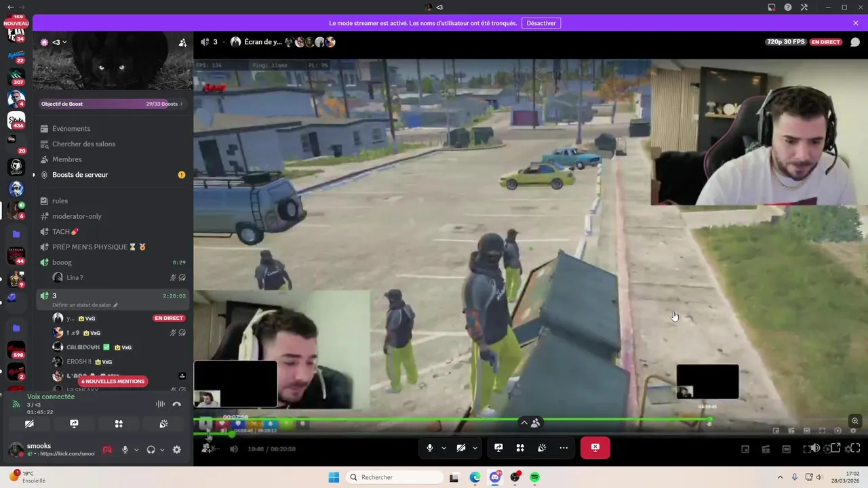The height and width of the screenshot is (488, 868).
Task: Open server icon with 307 badge
Action: 16,76
